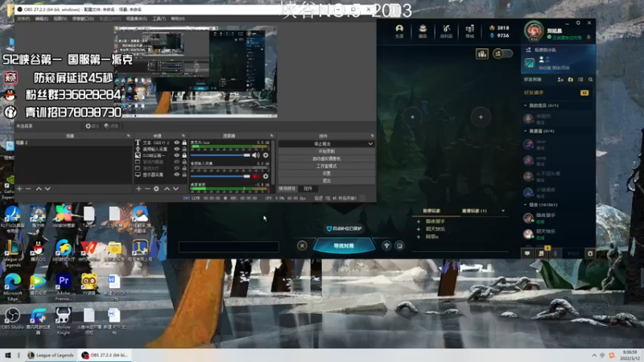Open settings gear for first mixer channel
Screen dimensions: 644x362
[x=266, y=155]
